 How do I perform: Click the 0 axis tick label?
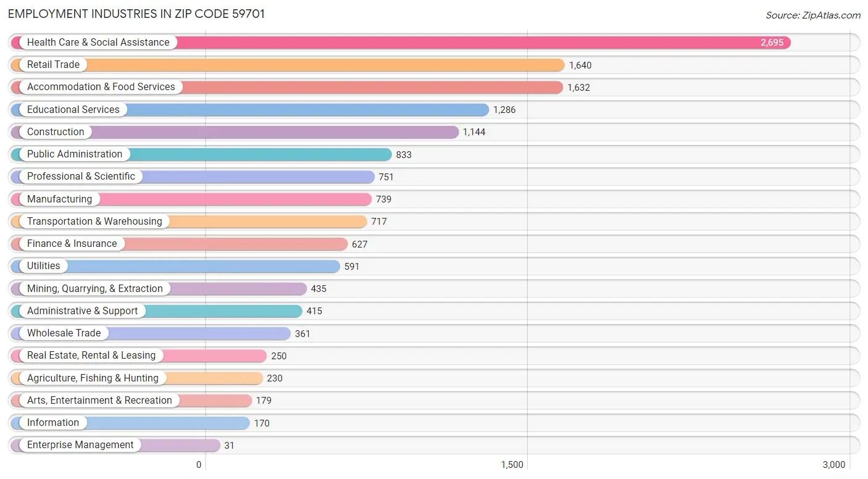click(x=199, y=465)
